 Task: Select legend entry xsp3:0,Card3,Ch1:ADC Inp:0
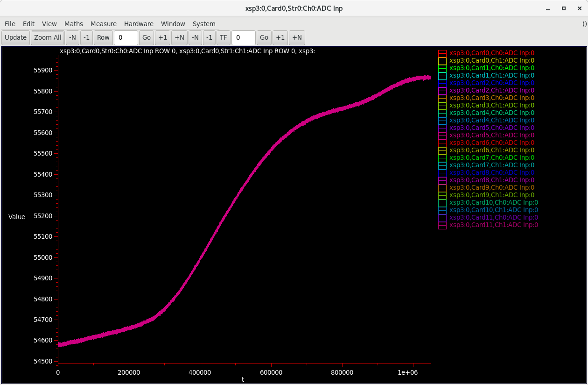(492, 105)
